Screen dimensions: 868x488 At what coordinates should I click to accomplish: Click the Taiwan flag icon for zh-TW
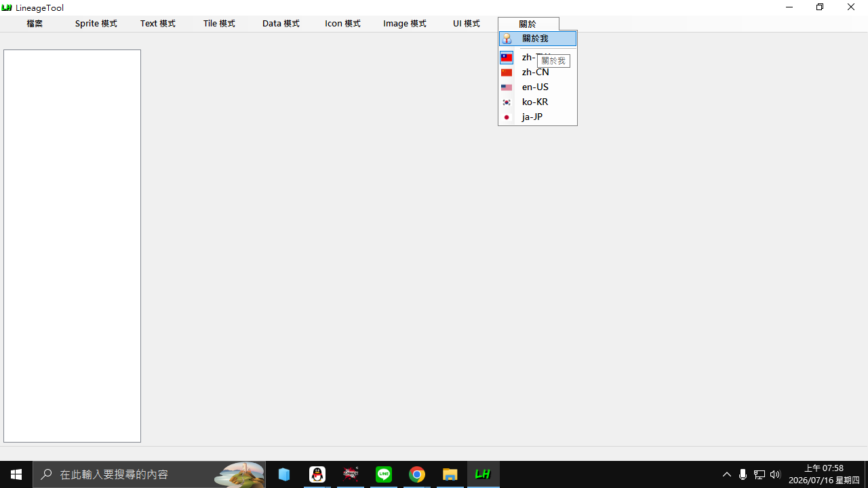507,58
